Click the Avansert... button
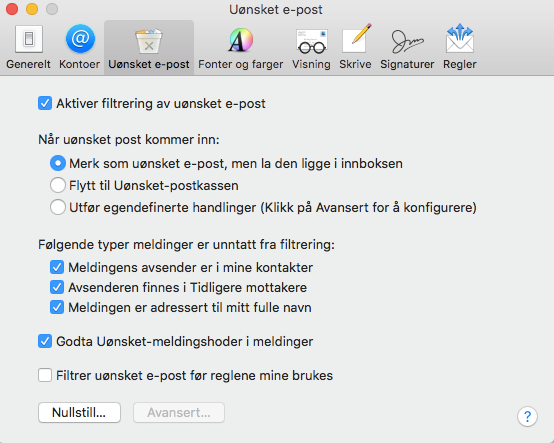Screen dimensions: 554x443 tap(179, 412)
